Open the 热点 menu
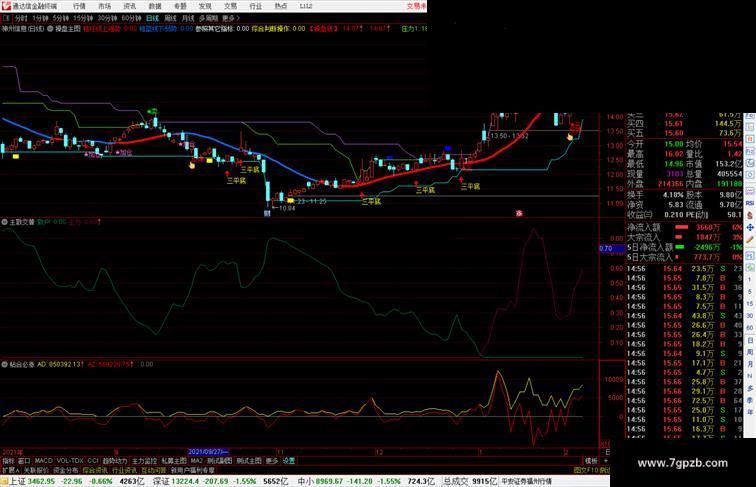 tap(281, 6)
